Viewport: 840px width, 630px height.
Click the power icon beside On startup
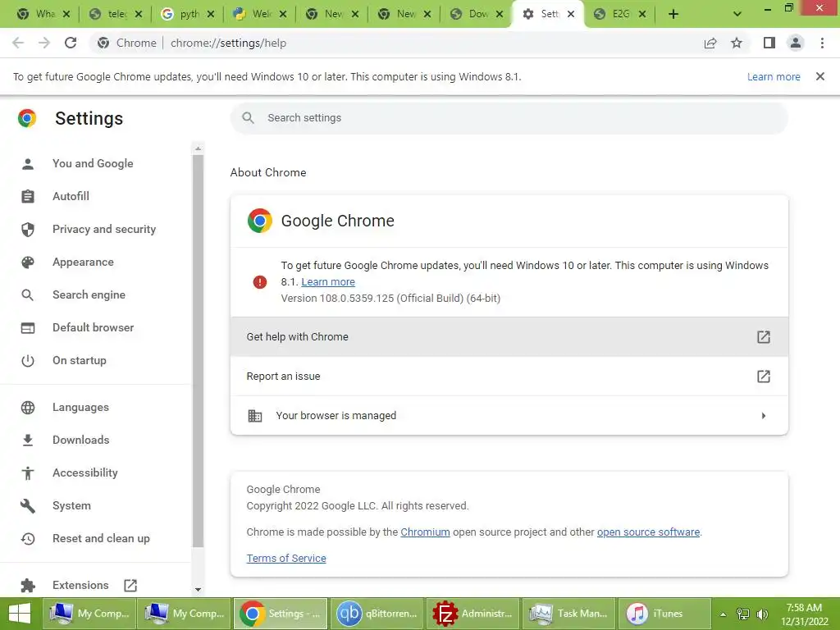coord(28,361)
